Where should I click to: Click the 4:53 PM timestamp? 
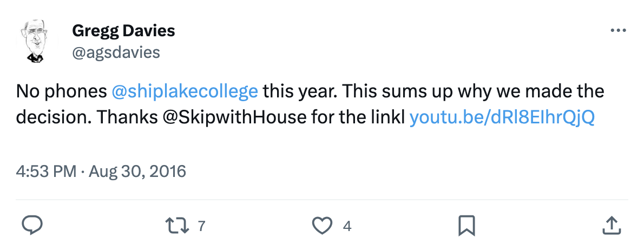coord(46,172)
